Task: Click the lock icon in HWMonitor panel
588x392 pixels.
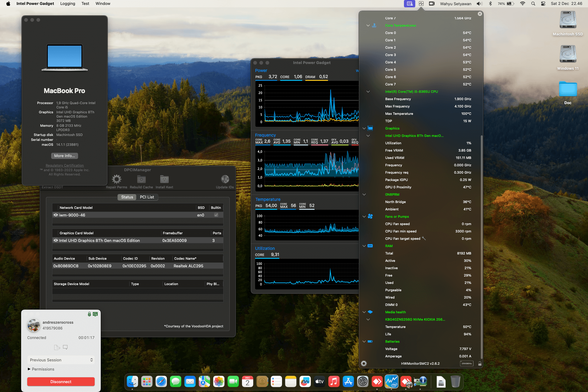Action: (480, 364)
